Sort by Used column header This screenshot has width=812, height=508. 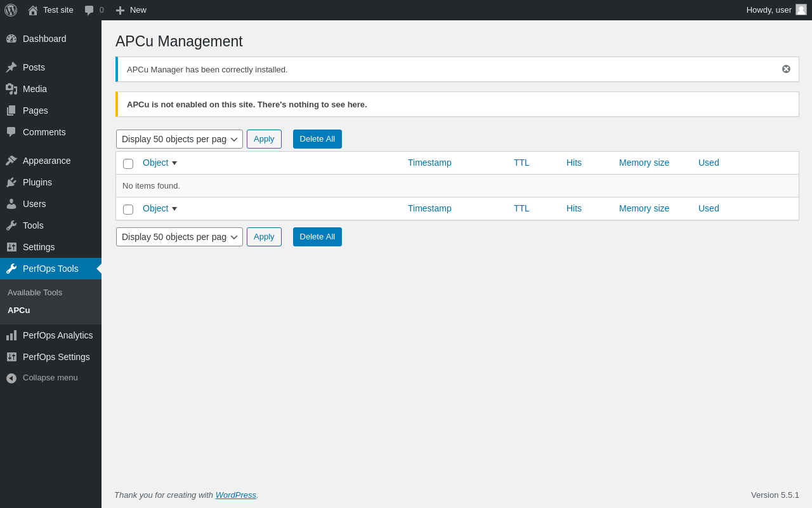coord(709,163)
